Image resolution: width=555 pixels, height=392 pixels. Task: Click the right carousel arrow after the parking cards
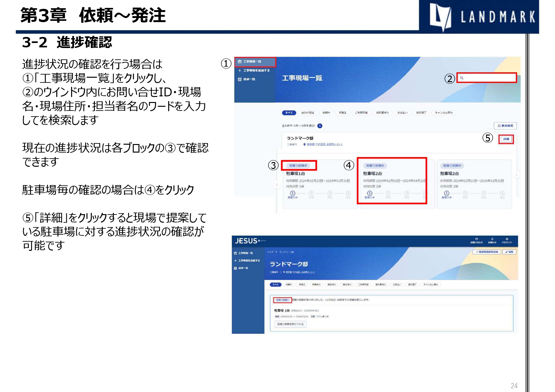coord(517,175)
